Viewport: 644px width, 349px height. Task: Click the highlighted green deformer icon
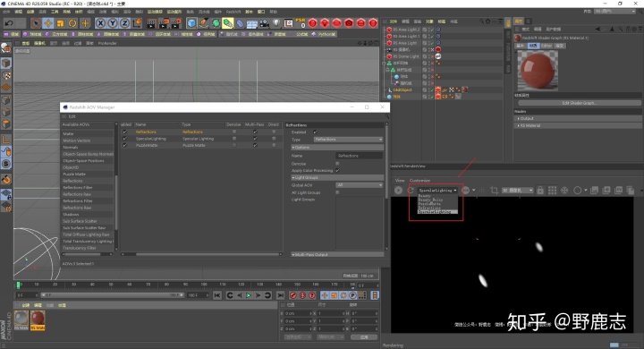click(228, 23)
